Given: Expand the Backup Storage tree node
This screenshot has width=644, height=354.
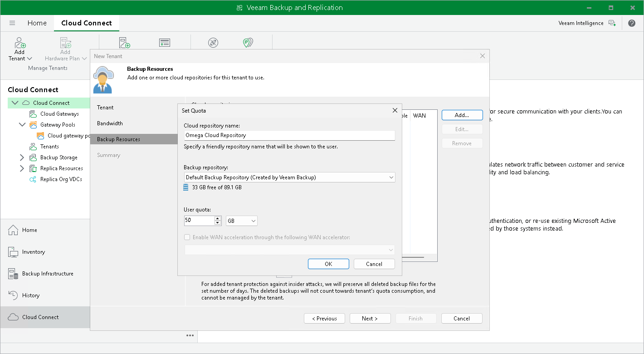Looking at the screenshot, I should pyautogui.click(x=22, y=157).
